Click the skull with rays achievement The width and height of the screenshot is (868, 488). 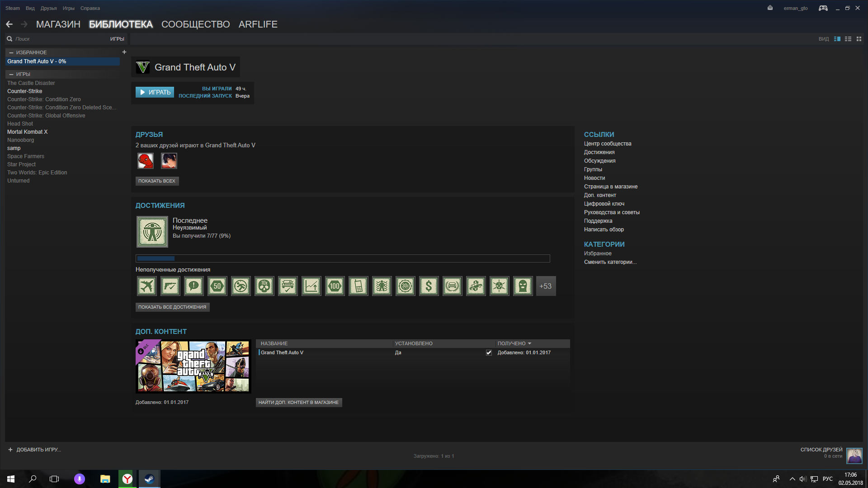tap(500, 286)
